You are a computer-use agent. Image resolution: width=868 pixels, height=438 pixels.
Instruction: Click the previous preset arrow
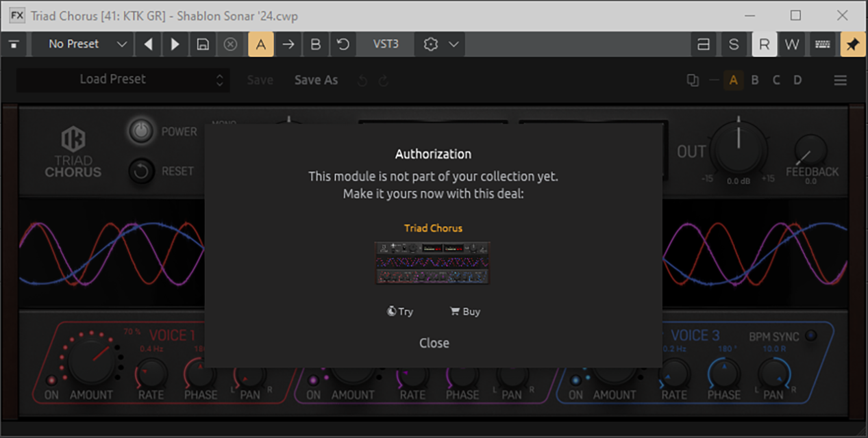(149, 44)
